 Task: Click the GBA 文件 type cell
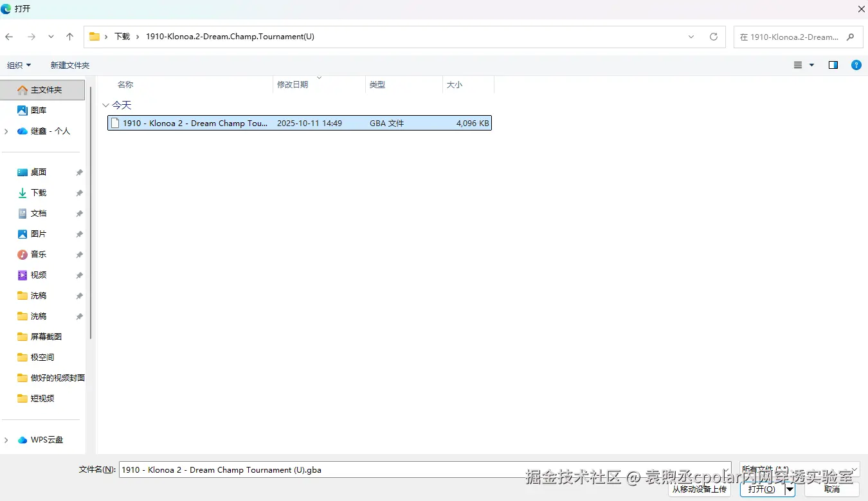click(x=387, y=123)
